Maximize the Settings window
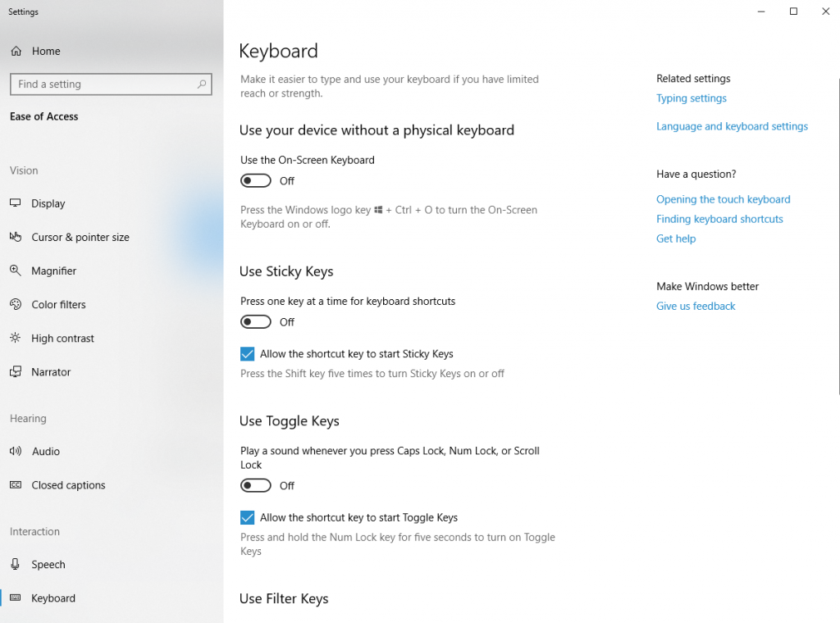The height and width of the screenshot is (623, 840). 793,11
